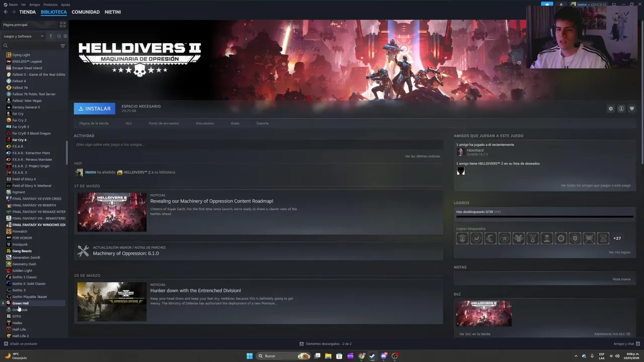The height and width of the screenshot is (362, 644).
Task: Click Ver DLC en la tienda
Action: (x=474, y=334)
